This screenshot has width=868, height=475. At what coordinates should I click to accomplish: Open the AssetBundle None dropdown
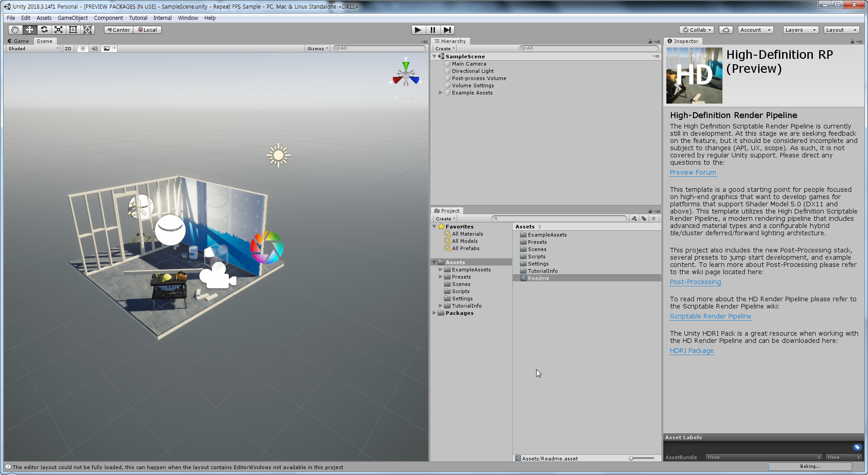[764, 457]
